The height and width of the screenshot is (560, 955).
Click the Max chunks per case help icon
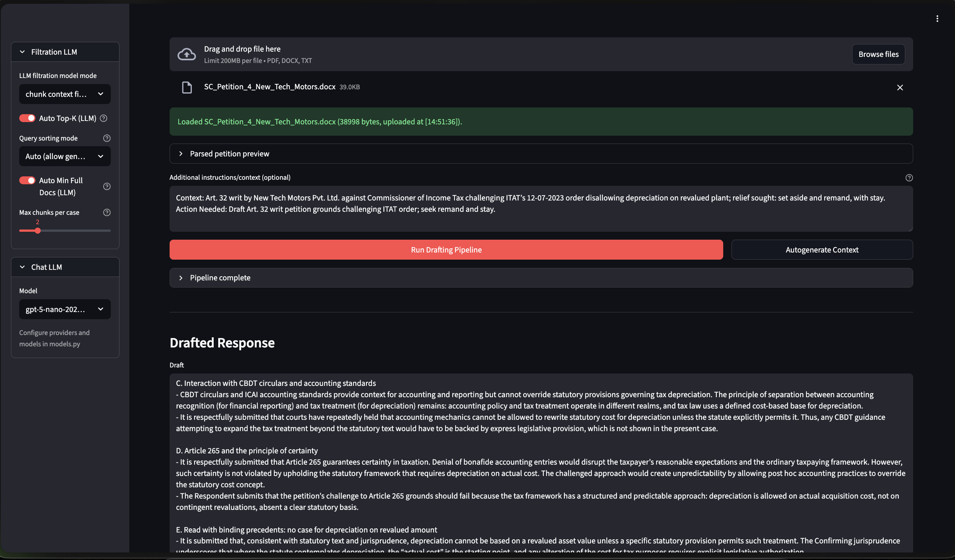coord(107,213)
